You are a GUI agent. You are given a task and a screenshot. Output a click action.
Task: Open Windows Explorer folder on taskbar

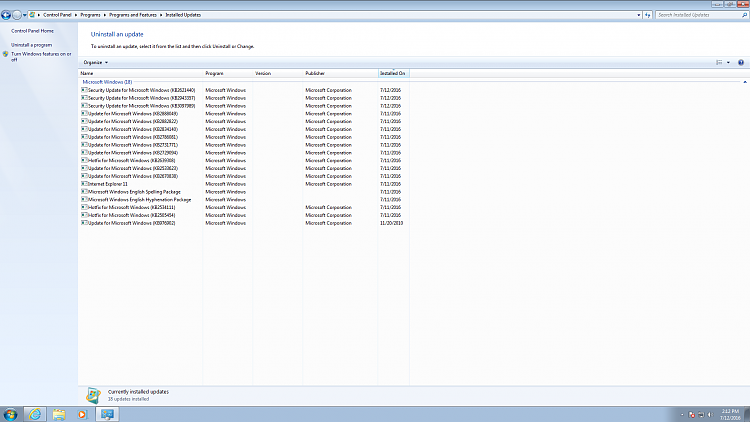click(59, 414)
